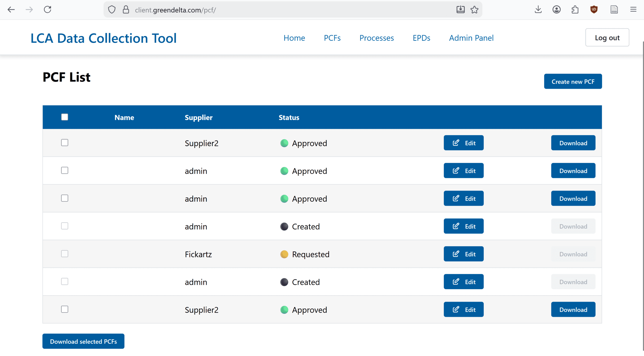
Task: Select the checkbox in the Fickartz row
Action: click(x=65, y=254)
